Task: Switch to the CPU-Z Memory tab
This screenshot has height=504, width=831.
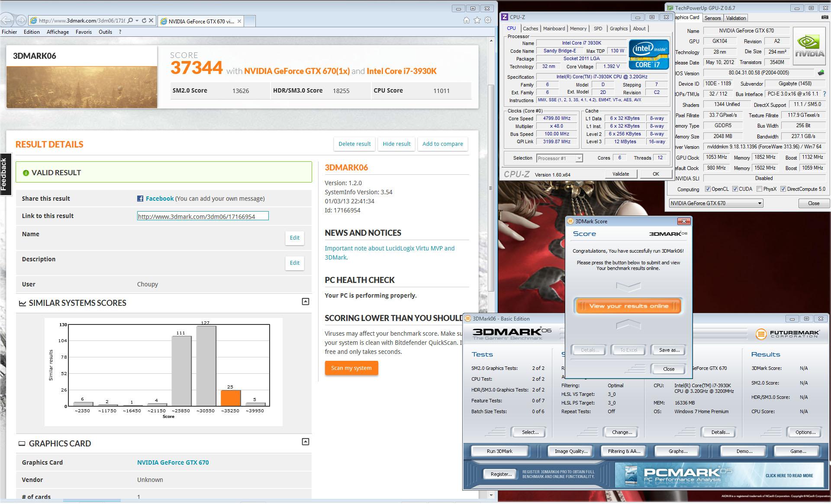Action: (x=578, y=29)
